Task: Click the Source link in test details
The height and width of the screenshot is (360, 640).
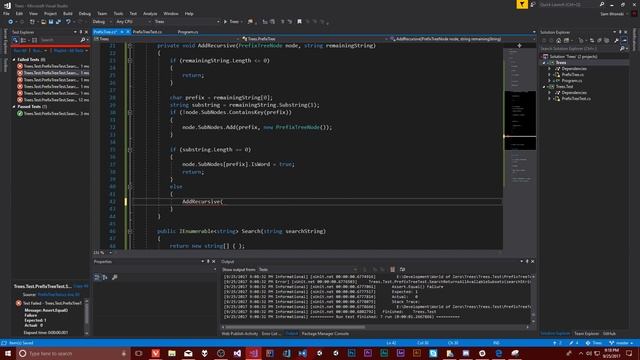Action: point(58,294)
